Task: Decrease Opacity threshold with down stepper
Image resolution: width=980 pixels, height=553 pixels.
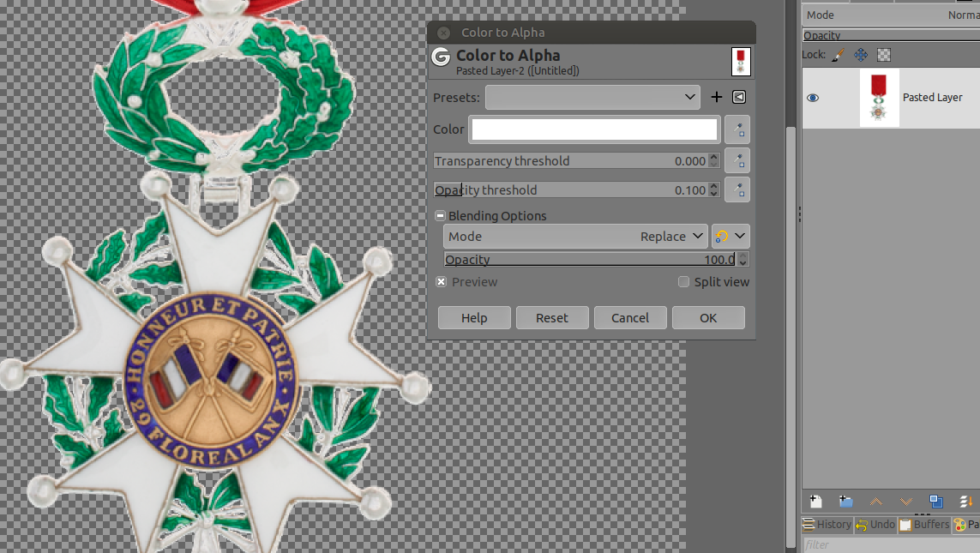Action: [x=713, y=194]
